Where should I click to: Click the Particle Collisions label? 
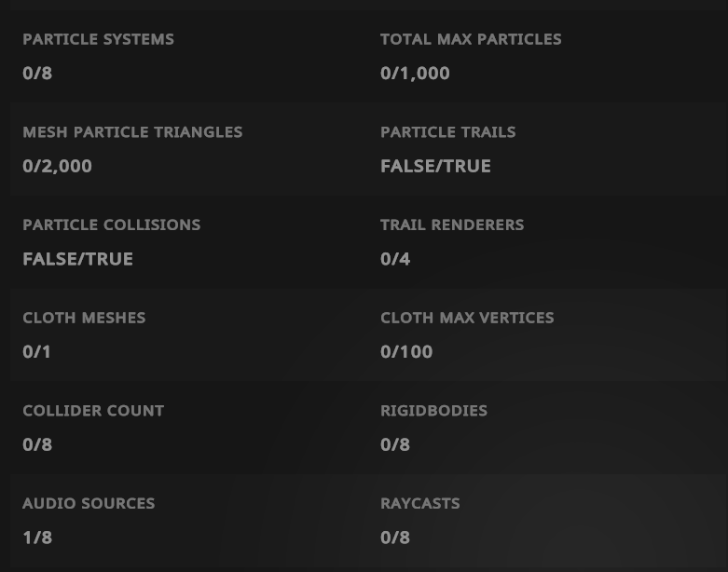[x=111, y=225]
